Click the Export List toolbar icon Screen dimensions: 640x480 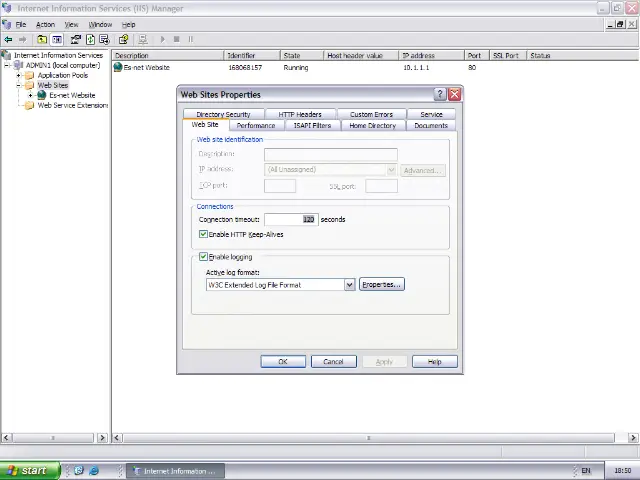[104, 40]
